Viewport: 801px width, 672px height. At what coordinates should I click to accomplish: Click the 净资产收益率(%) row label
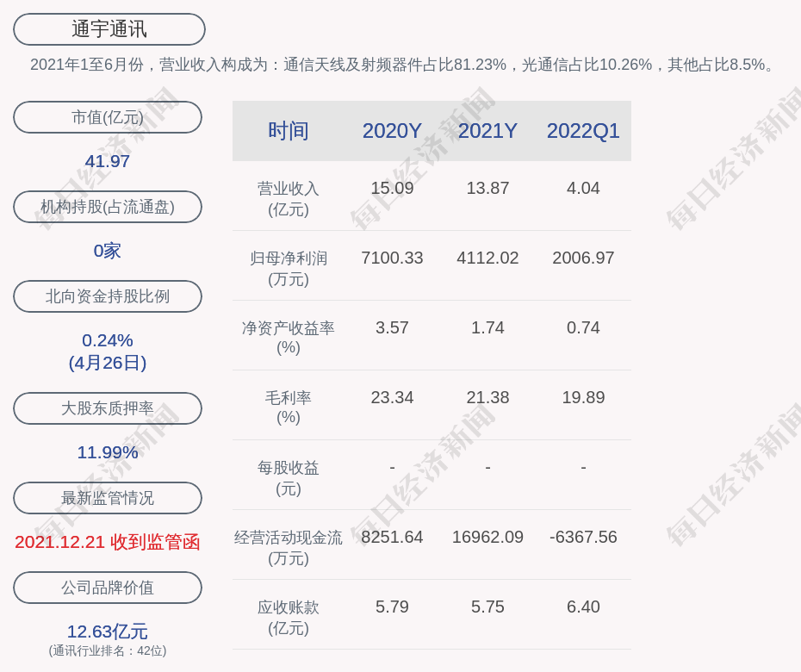pyautogui.click(x=289, y=338)
